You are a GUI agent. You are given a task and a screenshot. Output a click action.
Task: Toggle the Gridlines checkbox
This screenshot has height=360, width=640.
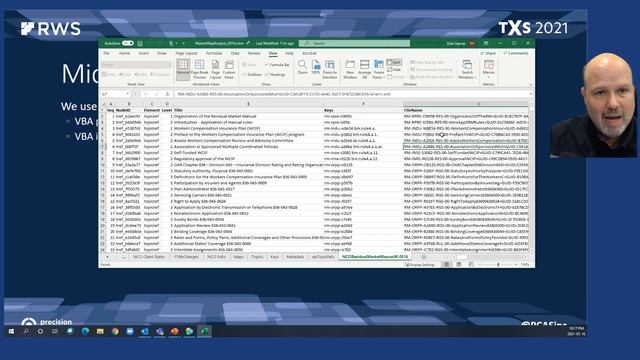tap(252, 74)
